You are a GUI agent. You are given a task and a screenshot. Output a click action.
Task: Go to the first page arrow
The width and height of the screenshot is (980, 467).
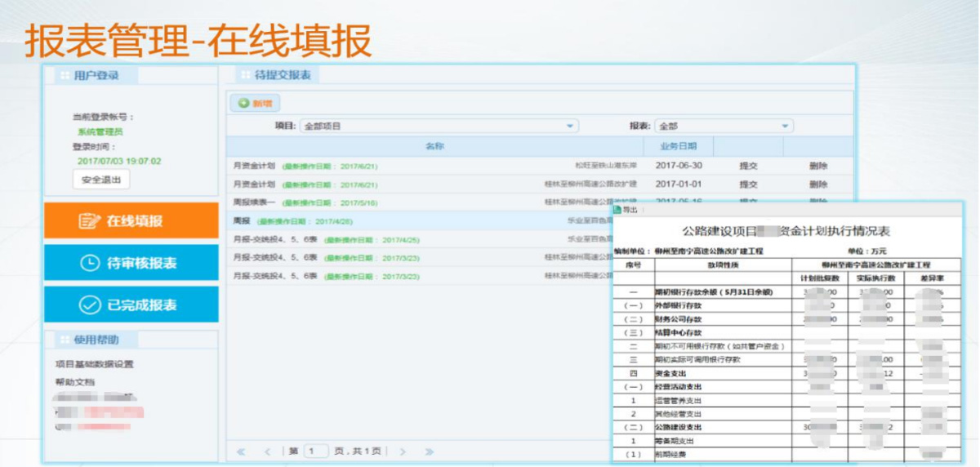point(241,451)
